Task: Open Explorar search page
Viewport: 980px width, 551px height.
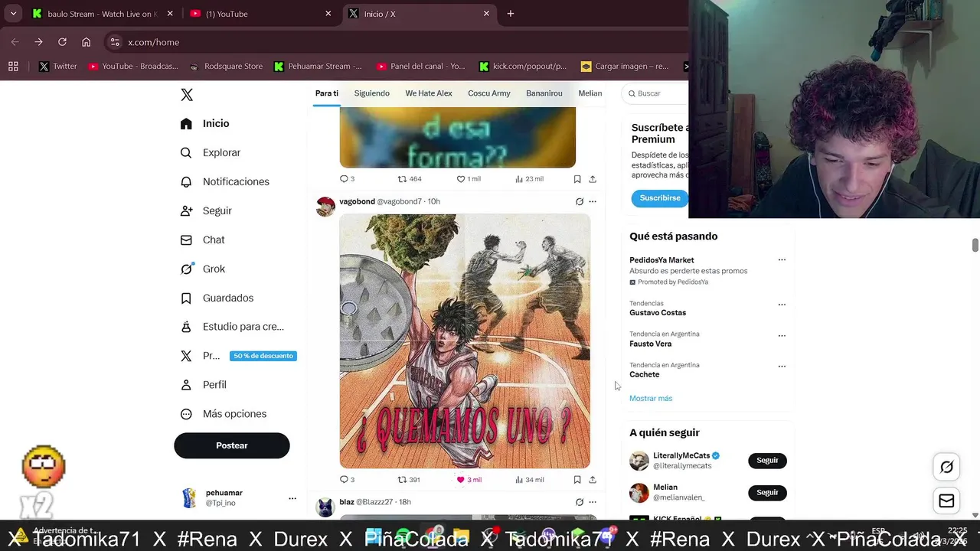Action: (210, 152)
